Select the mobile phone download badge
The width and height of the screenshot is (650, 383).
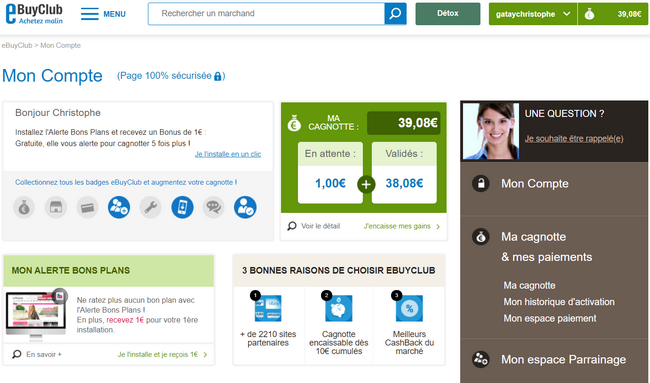click(182, 207)
